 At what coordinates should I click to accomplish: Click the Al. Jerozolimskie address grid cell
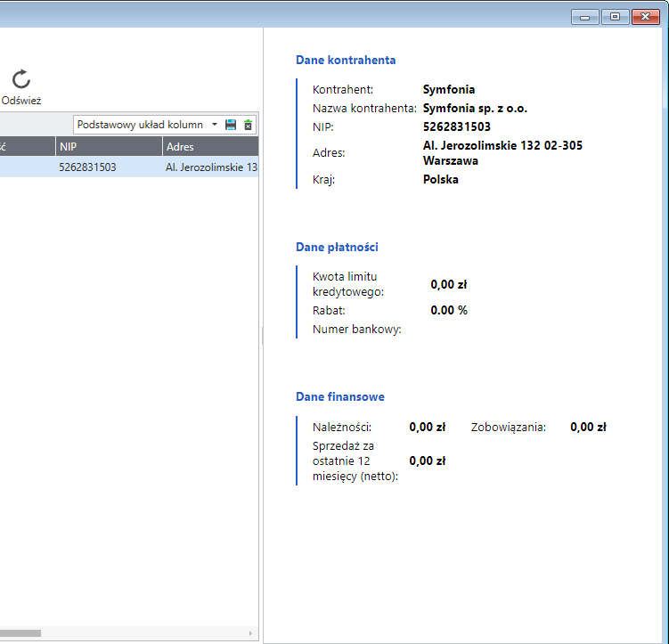pyautogui.click(x=211, y=167)
